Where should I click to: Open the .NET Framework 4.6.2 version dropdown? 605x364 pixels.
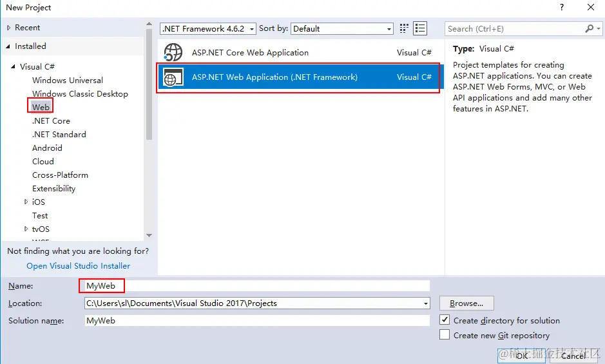208,28
